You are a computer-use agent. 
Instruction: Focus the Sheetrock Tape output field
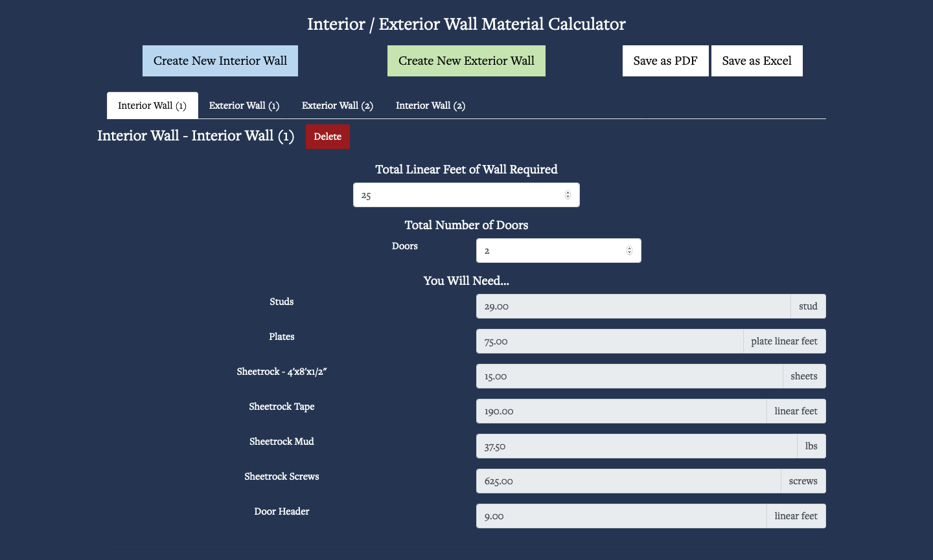tap(621, 411)
